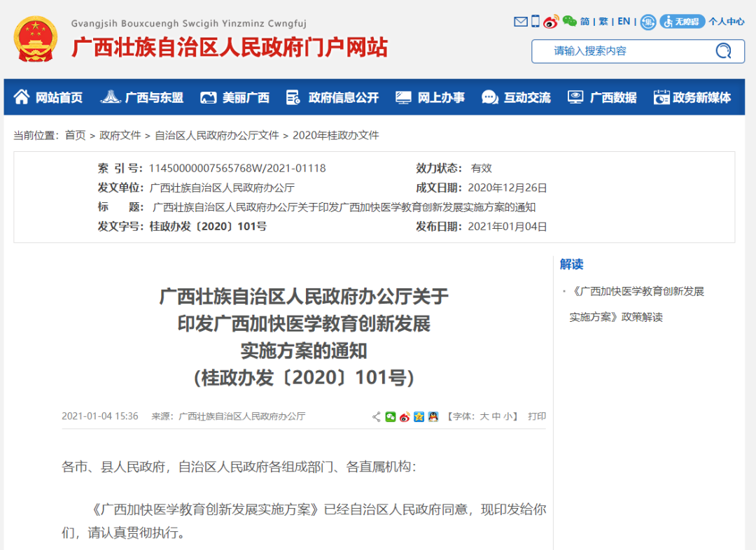The height and width of the screenshot is (550, 756).
Task: Click the generic share icon near article date
Action: point(377,416)
